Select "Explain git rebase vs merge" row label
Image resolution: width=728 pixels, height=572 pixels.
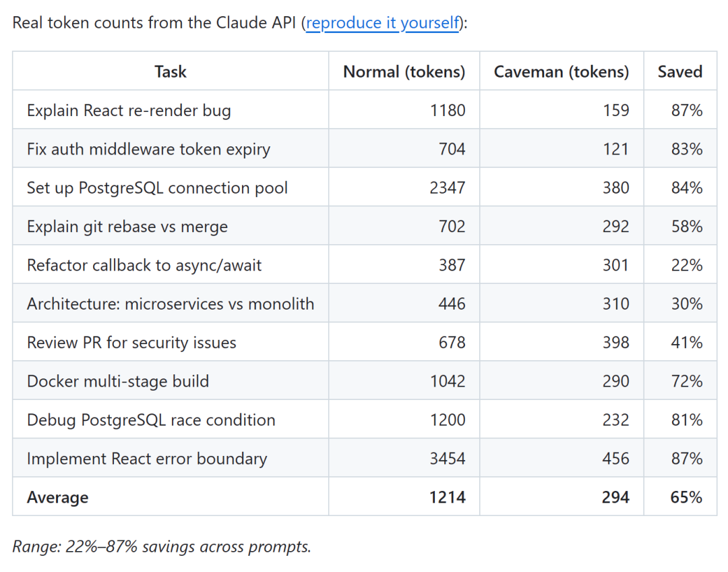click(x=127, y=227)
